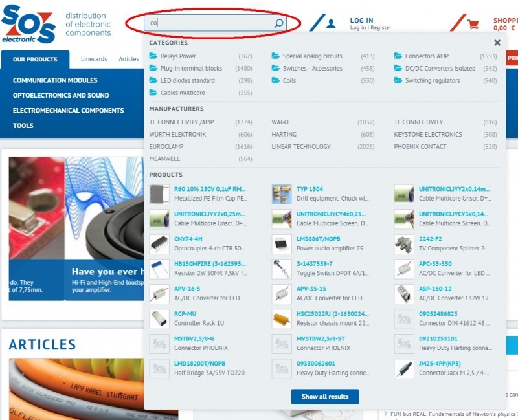Open Connectors AMP folder icon
This screenshot has height=420, width=518.
coord(398,56)
